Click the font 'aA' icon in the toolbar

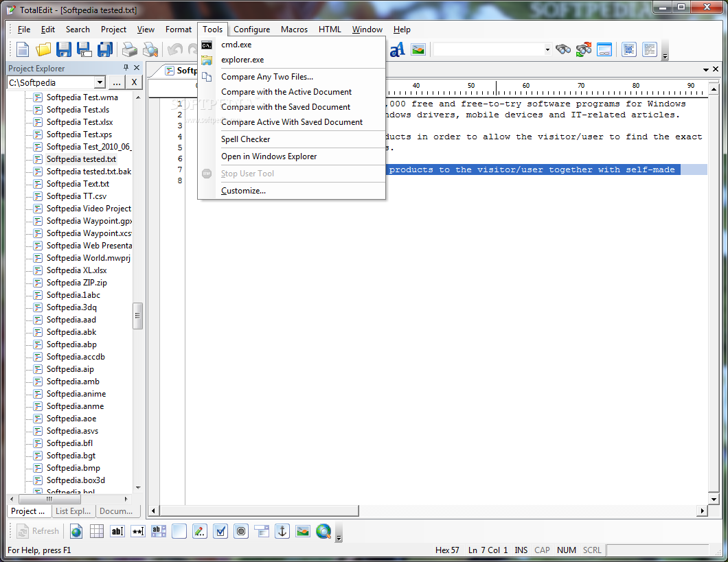pos(397,49)
